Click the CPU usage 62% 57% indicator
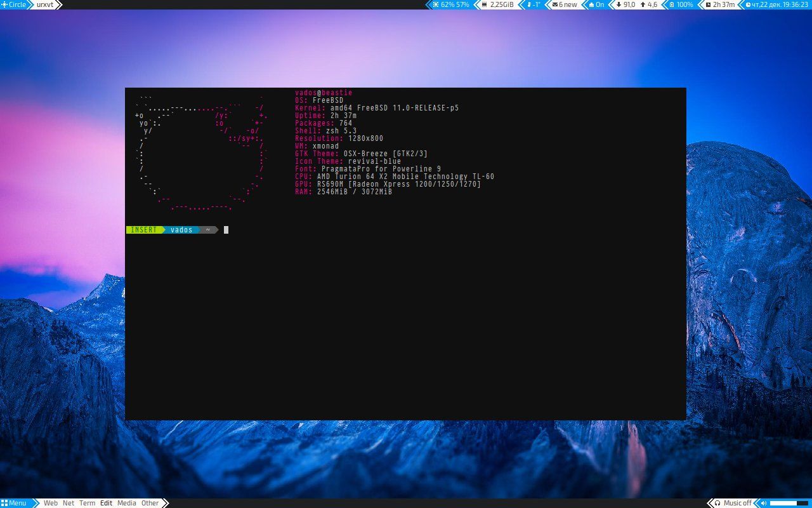 click(x=451, y=4)
